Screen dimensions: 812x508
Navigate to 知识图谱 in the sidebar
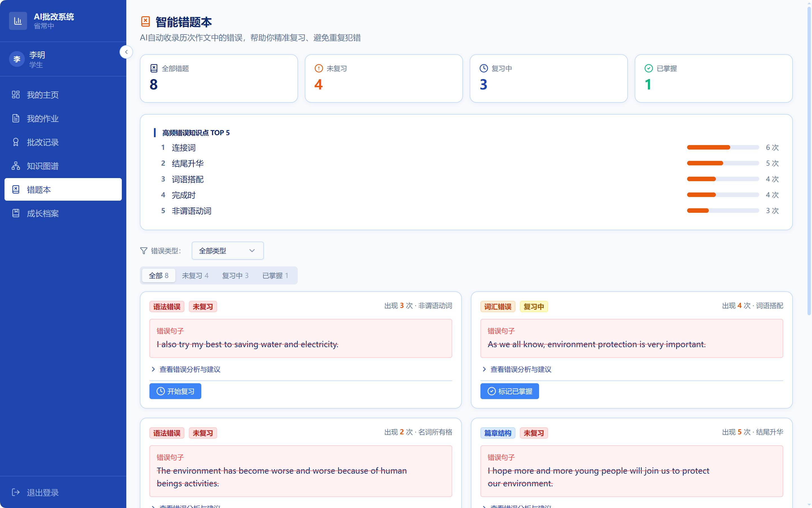click(63, 166)
